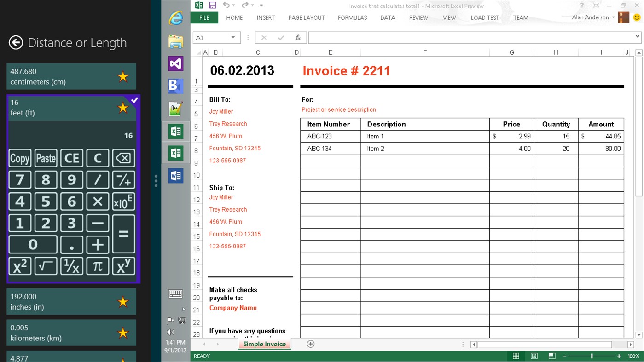644x362 pixels.
Task: Click the Copy button on calculator
Action: (x=20, y=158)
